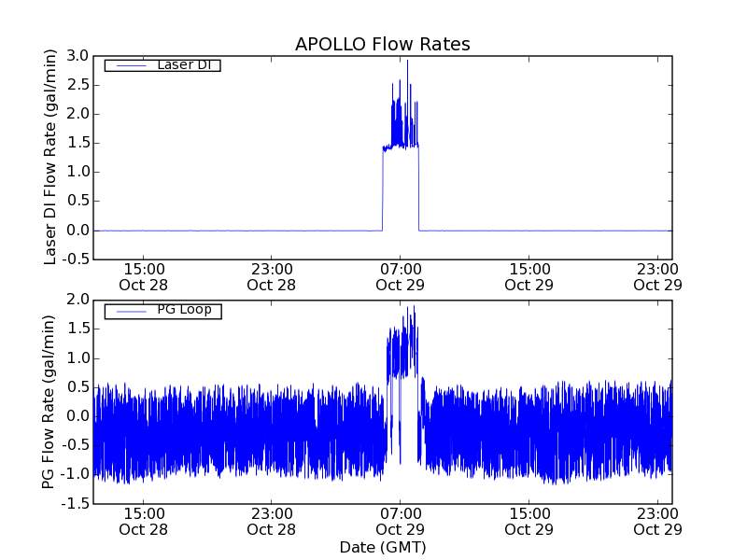Image resolution: width=747 pixels, height=560 pixels.
Task: Select the 'PG Loop' legend label
Action: click(x=184, y=310)
